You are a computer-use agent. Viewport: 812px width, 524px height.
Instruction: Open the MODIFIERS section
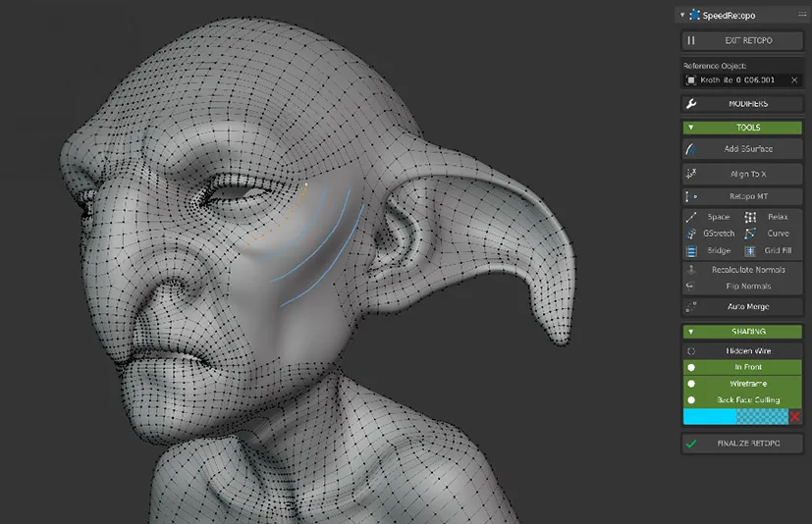tap(742, 104)
